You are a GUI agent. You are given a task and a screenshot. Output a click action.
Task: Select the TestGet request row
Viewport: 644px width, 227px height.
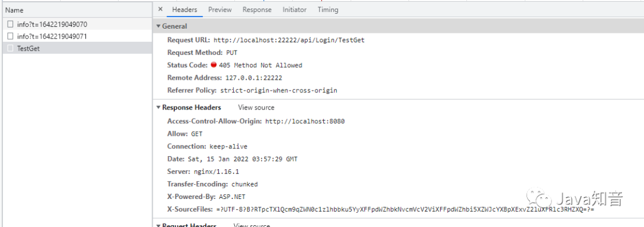coord(77,48)
